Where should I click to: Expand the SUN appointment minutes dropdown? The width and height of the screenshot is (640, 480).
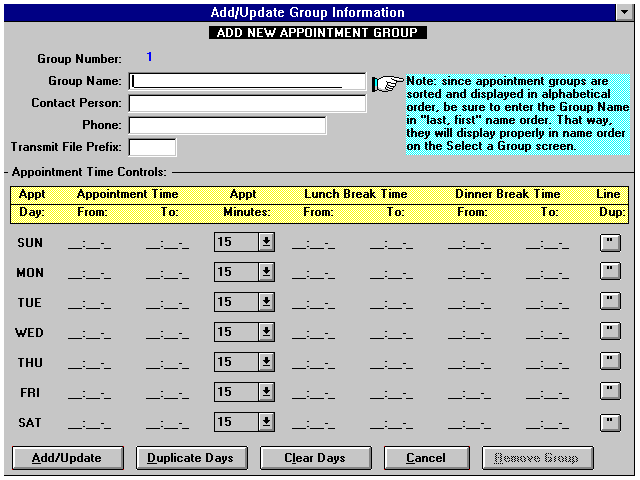click(x=266, y=242)
